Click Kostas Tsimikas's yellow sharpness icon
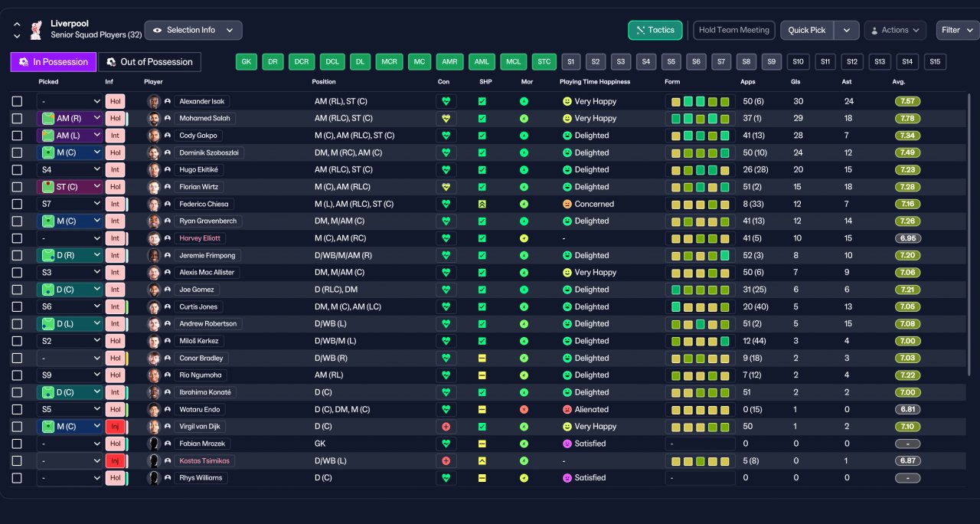Screen dimensions: 980x524 (x=482, y=461)
